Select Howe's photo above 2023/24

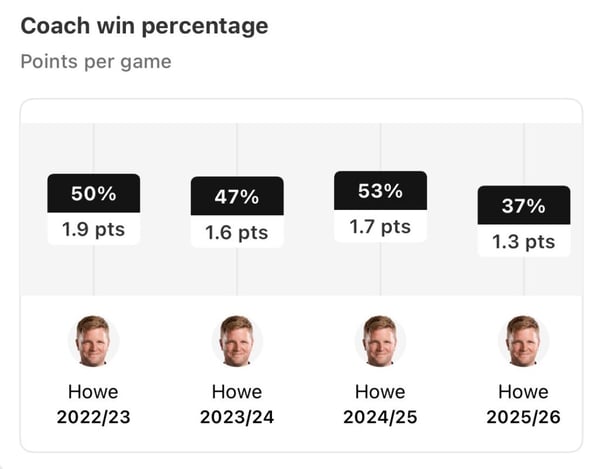coord(237,342)
